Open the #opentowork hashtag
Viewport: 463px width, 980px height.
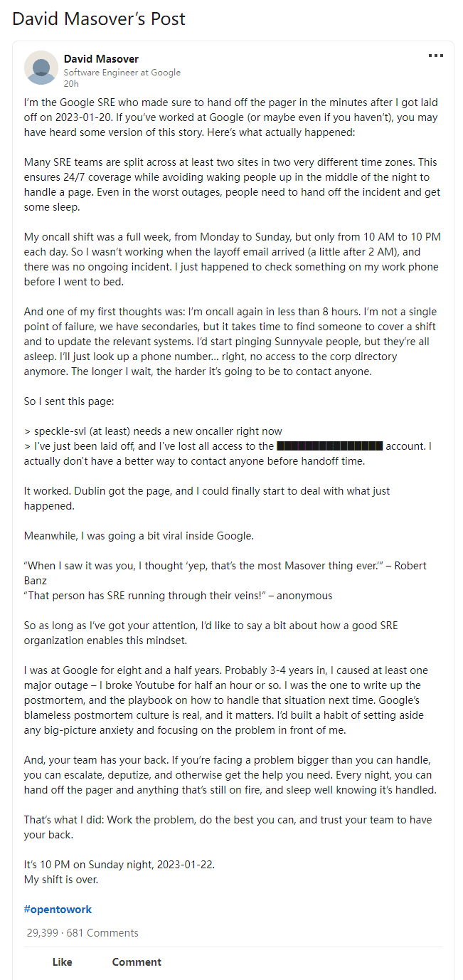[58, 910]
